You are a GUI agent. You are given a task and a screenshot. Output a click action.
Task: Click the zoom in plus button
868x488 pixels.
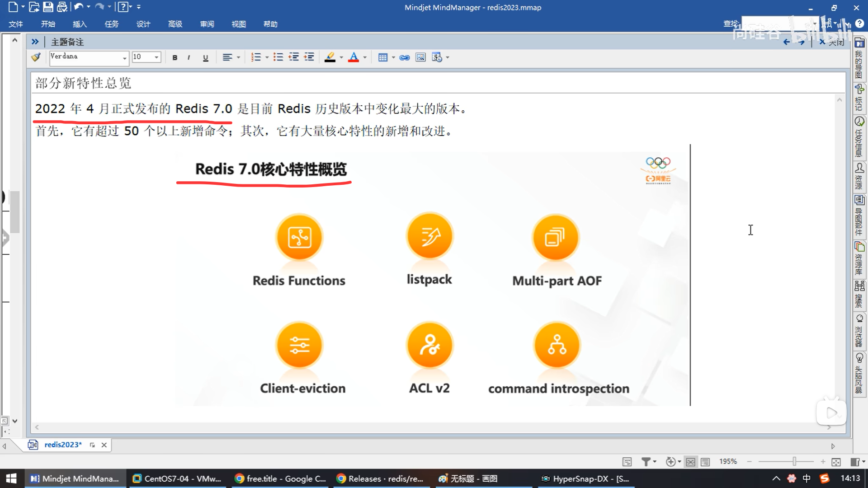(823, 462)
